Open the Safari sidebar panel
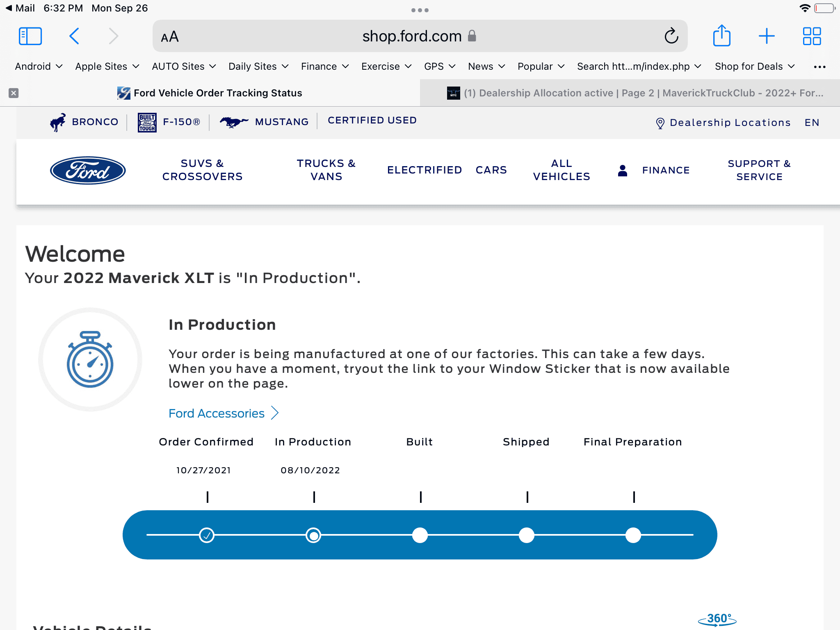The width and height of the screenshot is (840, 630). click(x=30, y=36)
